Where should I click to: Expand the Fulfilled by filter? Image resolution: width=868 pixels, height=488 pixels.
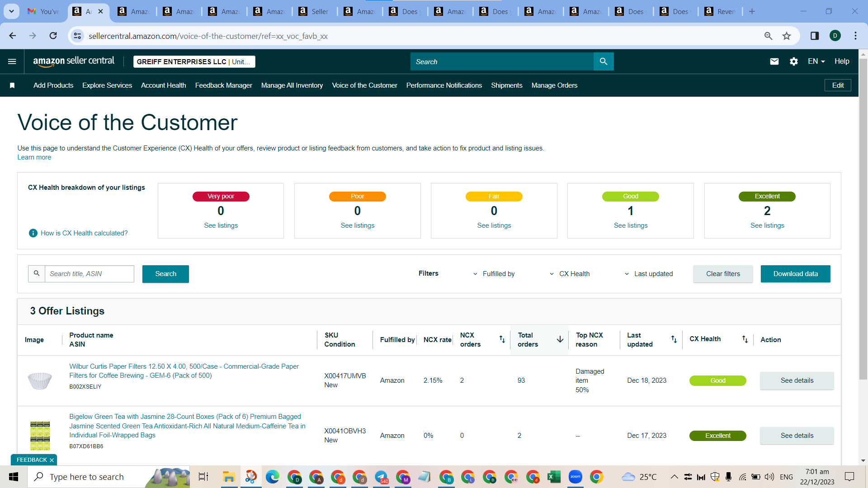pos(494,274)
